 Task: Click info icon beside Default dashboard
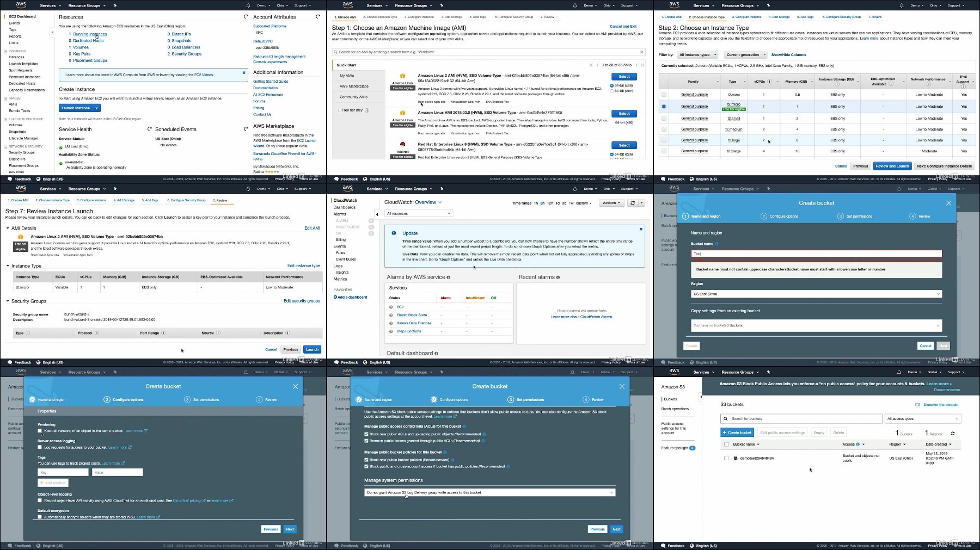(437, 354)
